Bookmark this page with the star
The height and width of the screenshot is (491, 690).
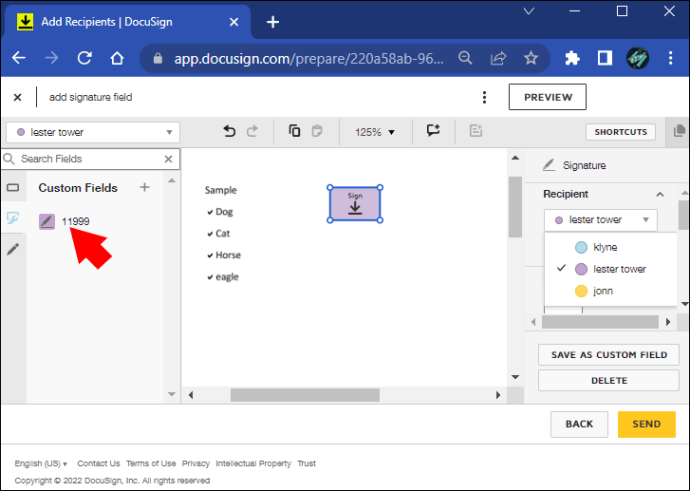[531, 58]
